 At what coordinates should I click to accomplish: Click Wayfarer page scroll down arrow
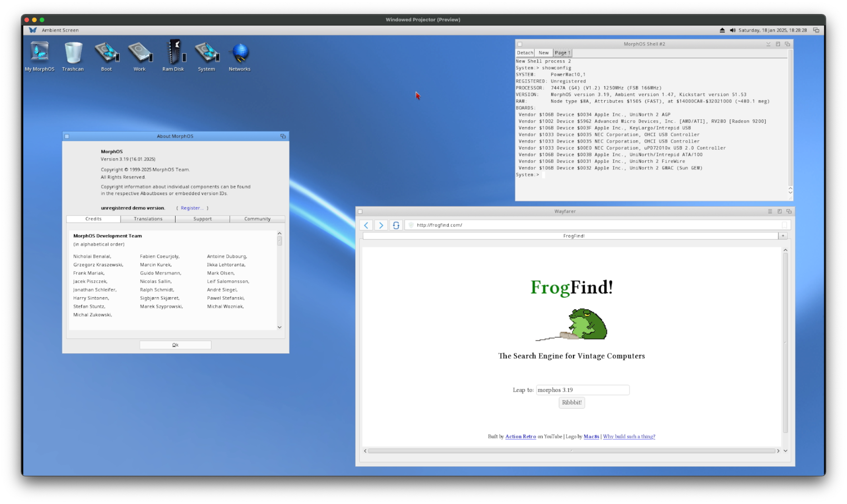[785, 451]
